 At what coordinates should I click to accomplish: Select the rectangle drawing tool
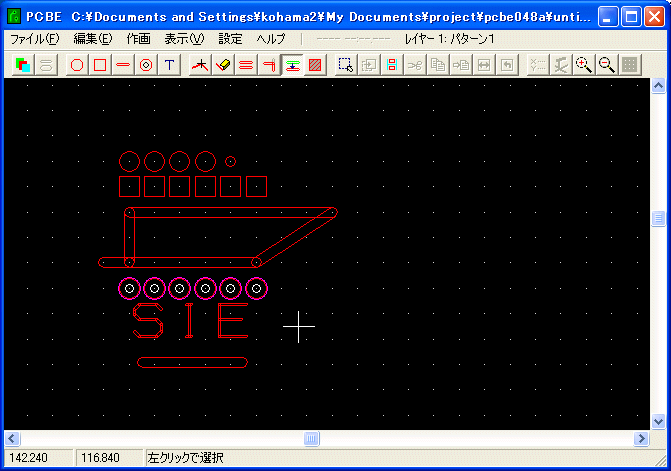[100, 65]
